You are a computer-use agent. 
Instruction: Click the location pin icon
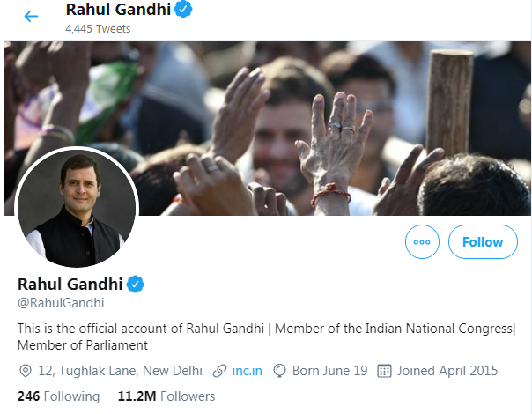coord(25,371)
